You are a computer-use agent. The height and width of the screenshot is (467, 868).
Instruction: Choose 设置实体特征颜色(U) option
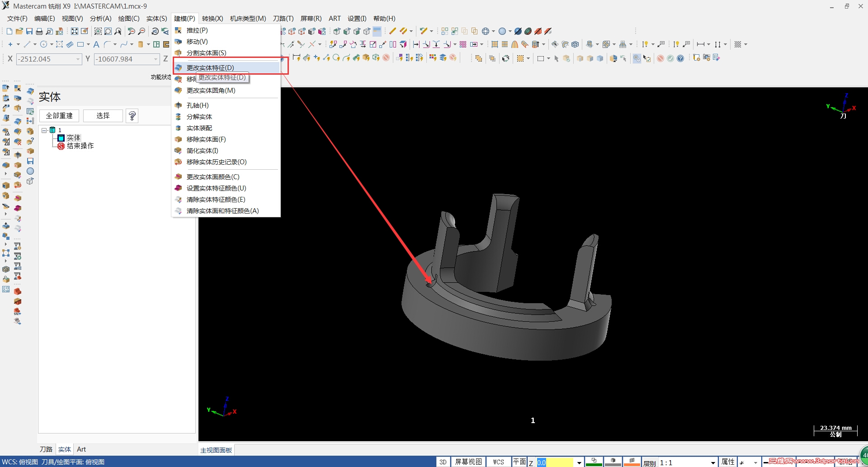pos(226,188)
